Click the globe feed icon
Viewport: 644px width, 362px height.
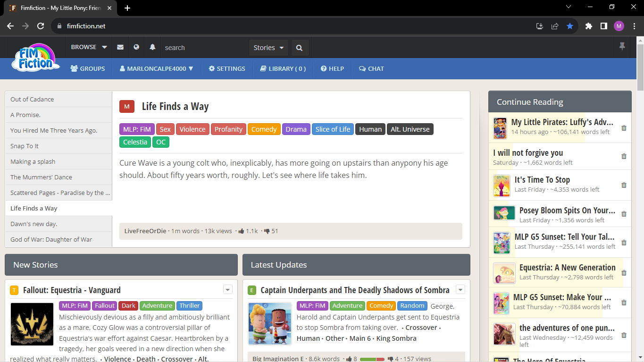(136, 47)
